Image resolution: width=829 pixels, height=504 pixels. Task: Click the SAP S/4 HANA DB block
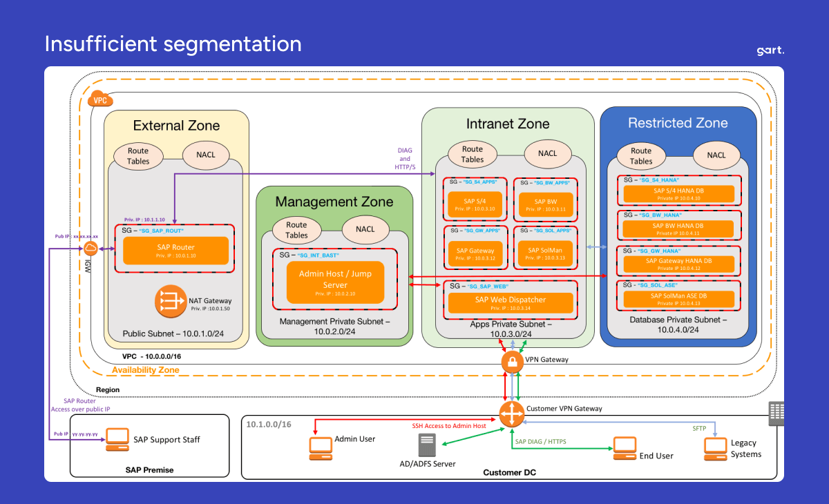pyautogui.click(x=680, y=192)
